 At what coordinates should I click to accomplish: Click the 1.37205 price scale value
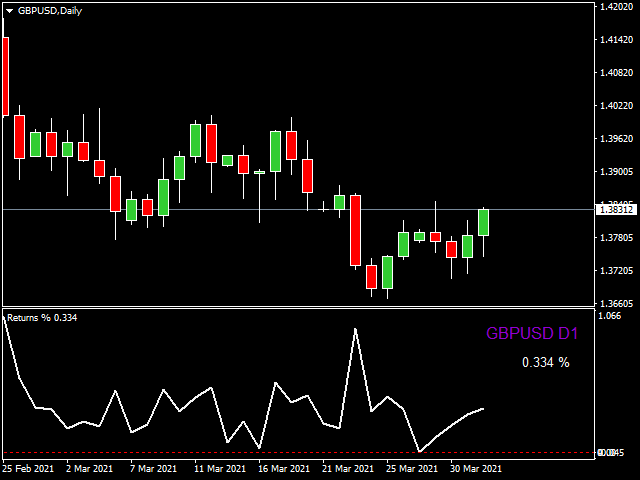[616, 271]
